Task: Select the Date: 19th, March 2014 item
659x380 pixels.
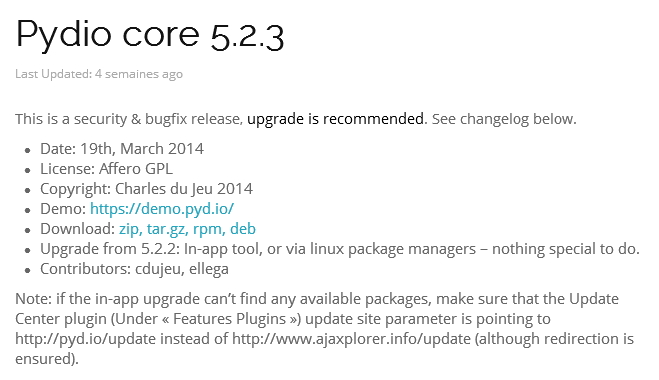Action: coord(122,149)
